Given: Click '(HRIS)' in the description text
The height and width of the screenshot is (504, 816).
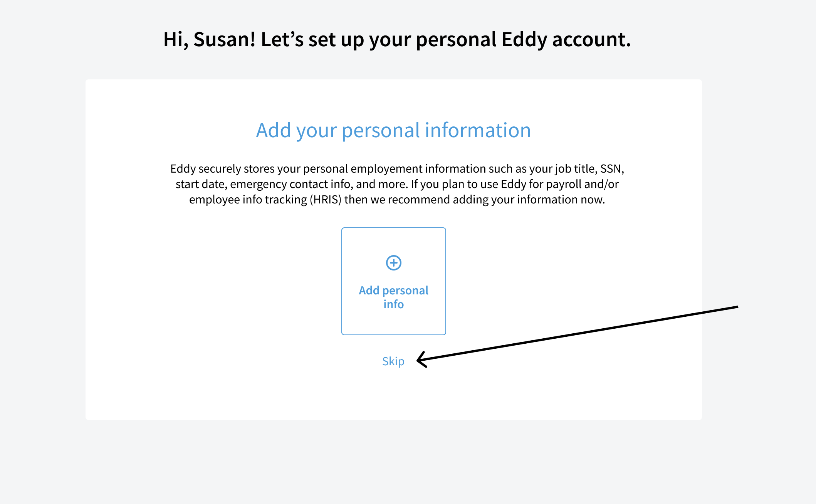Looking at the screenshot, I should [x=326, y=200].
